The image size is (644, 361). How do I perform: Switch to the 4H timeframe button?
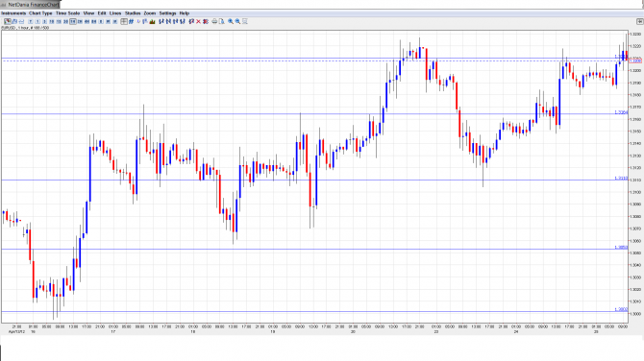[x=87, y=21]
